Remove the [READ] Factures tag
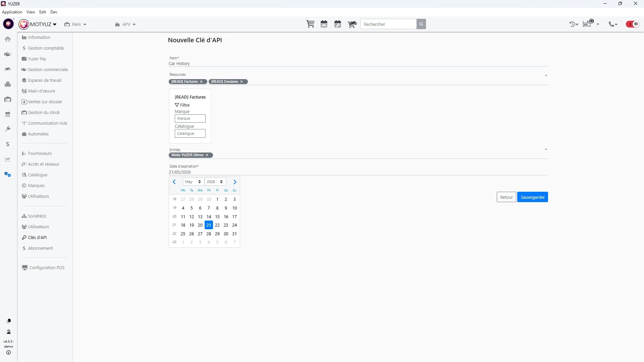The width and height of the screenshot is (644, 362). [201, 82]
